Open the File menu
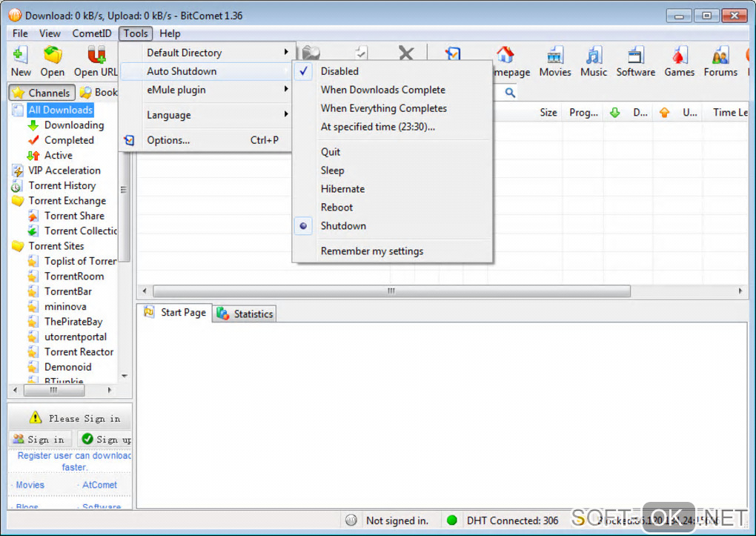756x536 pixels. tap(20, 33)
